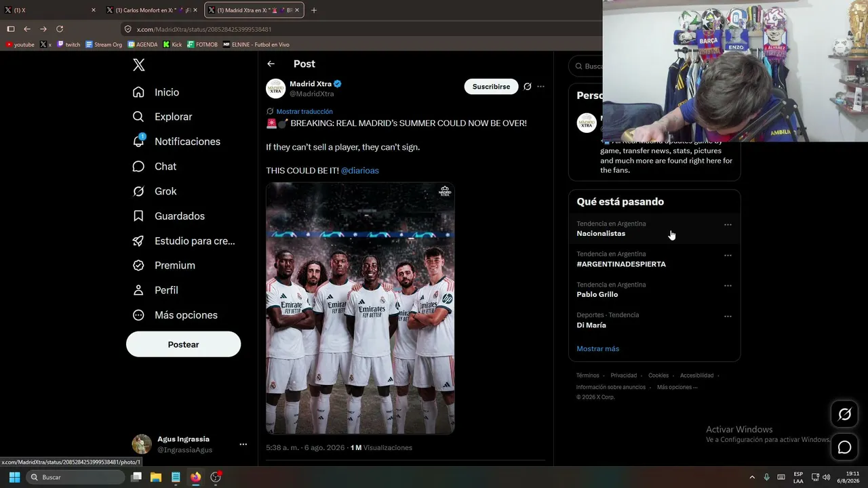Click the Suscribirse button
This screenshot has height=488, width=868.
click(x=491, y=87)
